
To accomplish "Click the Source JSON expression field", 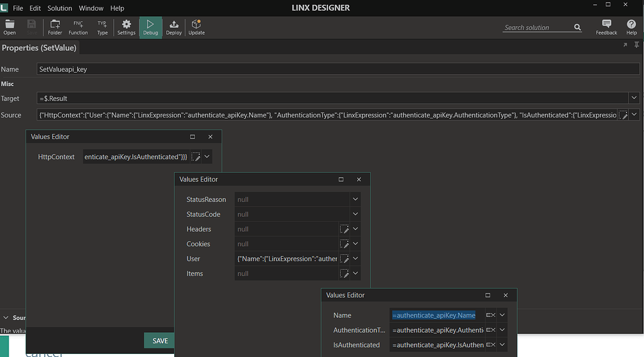I will 327,115.
